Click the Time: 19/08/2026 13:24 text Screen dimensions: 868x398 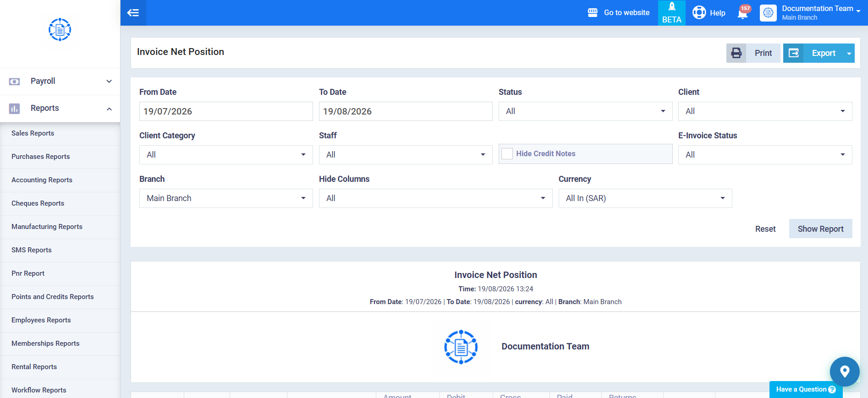point(495,289)
